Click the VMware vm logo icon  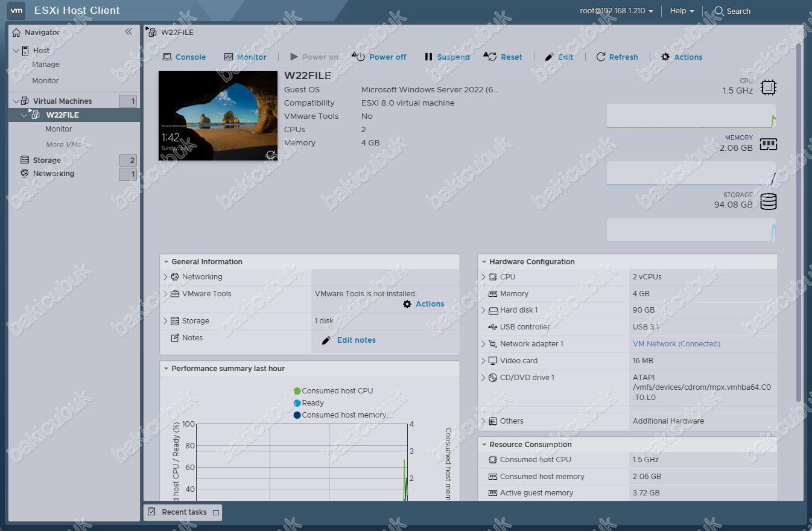pos(17,10)
